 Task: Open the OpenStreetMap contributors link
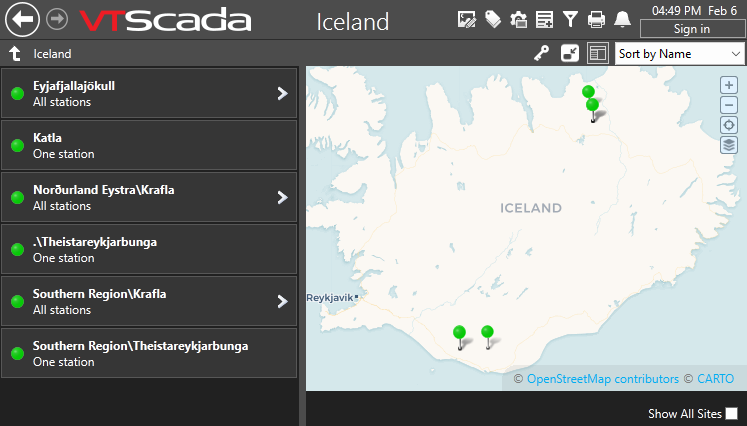tap(602, 379)
